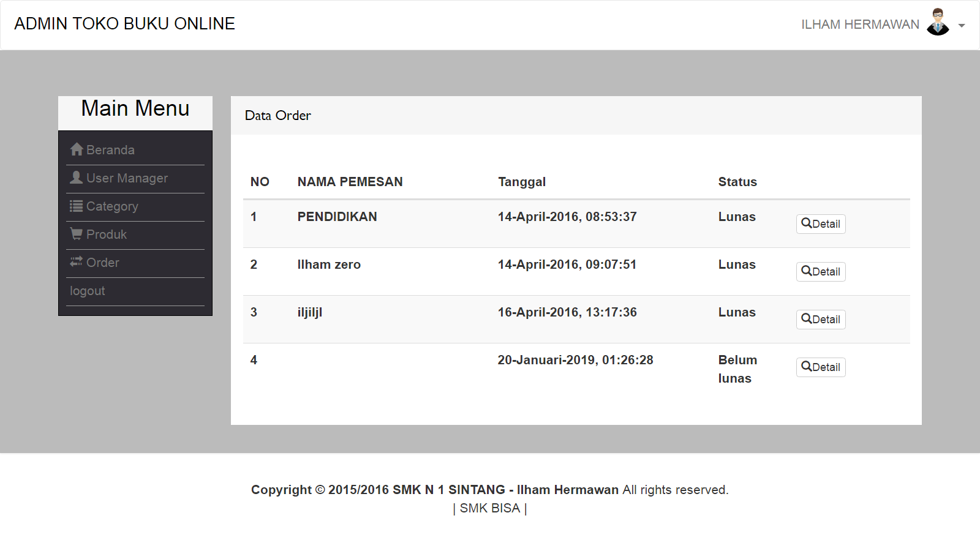The height and width of the screenshot is (551, 980).
Task: Open the ILHAM HERMAWAN user menu
Action: [860, 24]
